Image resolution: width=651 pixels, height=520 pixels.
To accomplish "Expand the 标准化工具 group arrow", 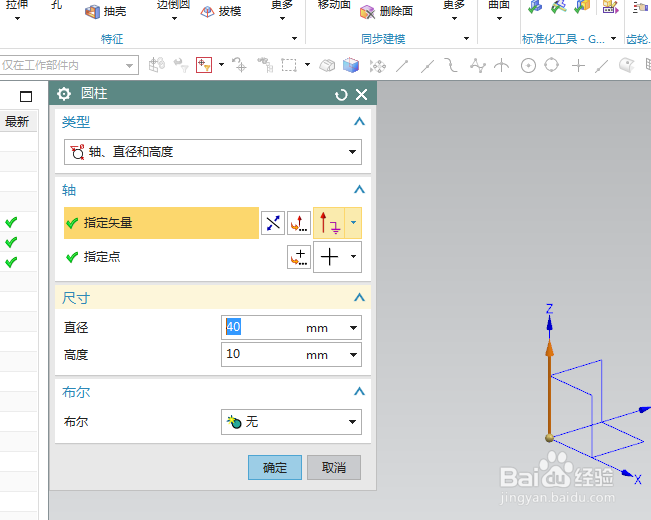I will [x=613, y=39].
